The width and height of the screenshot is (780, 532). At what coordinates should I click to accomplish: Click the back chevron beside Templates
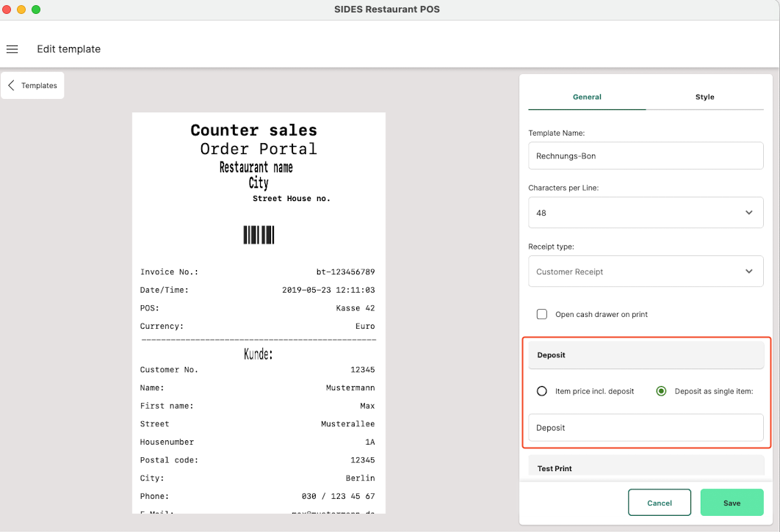tap(11, 86)
